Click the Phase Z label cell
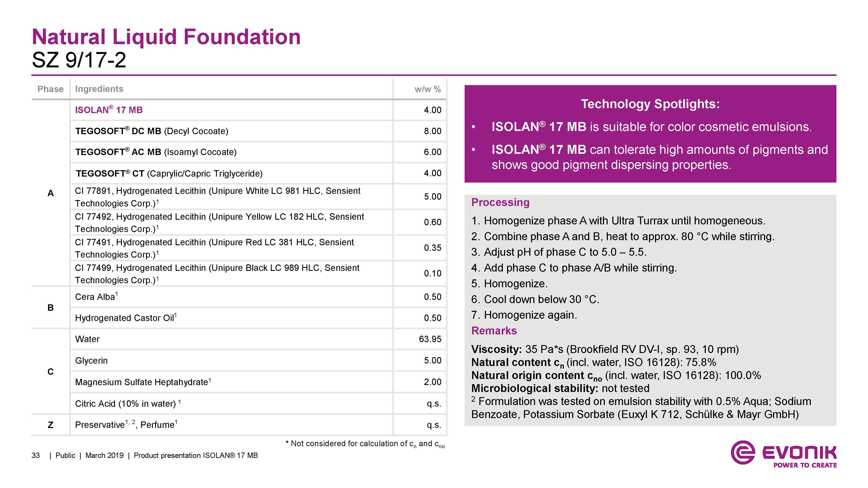 [51, 425]
